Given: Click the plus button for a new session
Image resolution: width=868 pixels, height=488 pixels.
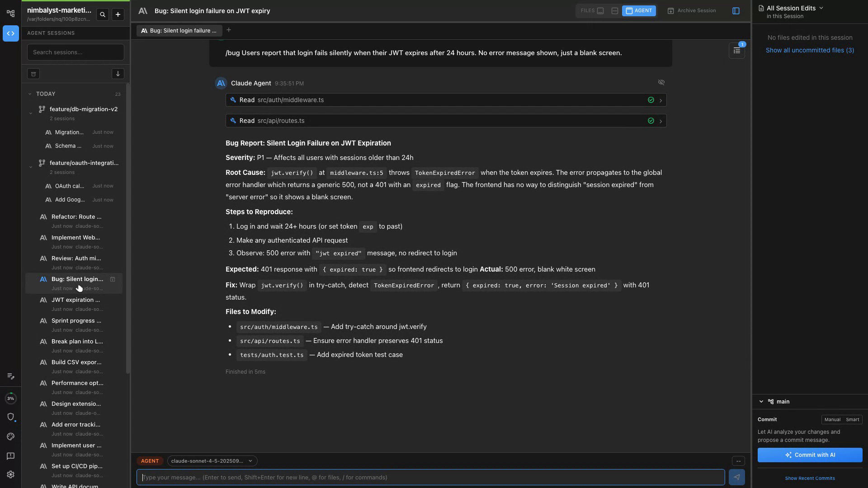Looking at the screenshot, I should (118, 15).
